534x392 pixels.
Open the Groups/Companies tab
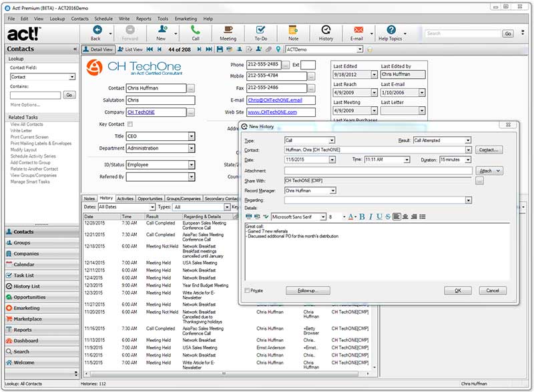(184, 198)
